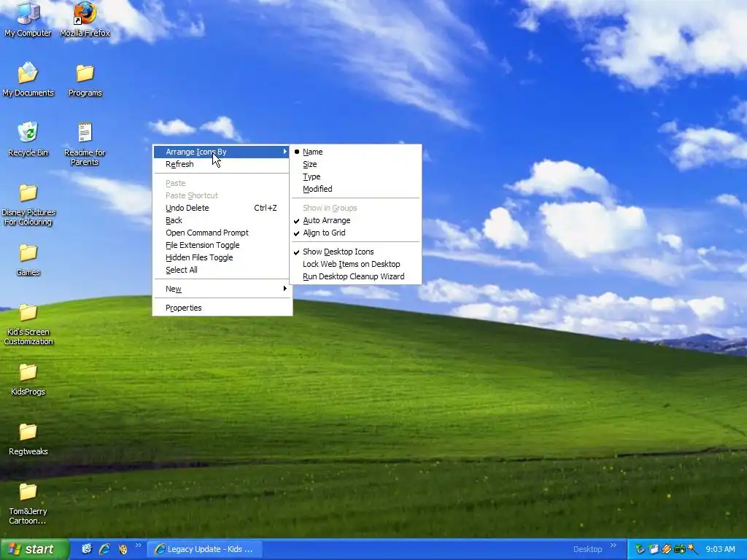Open Properties from the context menu
The height and width of the screenshot is (560, 747).
tap(222, 308)
